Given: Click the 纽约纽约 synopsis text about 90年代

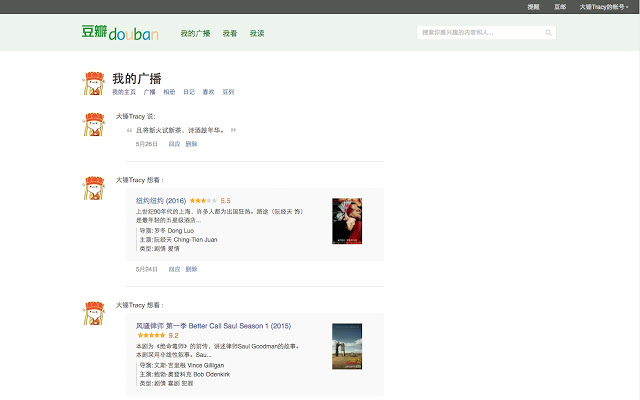Looking at the screenshot, I should point(220,216).
